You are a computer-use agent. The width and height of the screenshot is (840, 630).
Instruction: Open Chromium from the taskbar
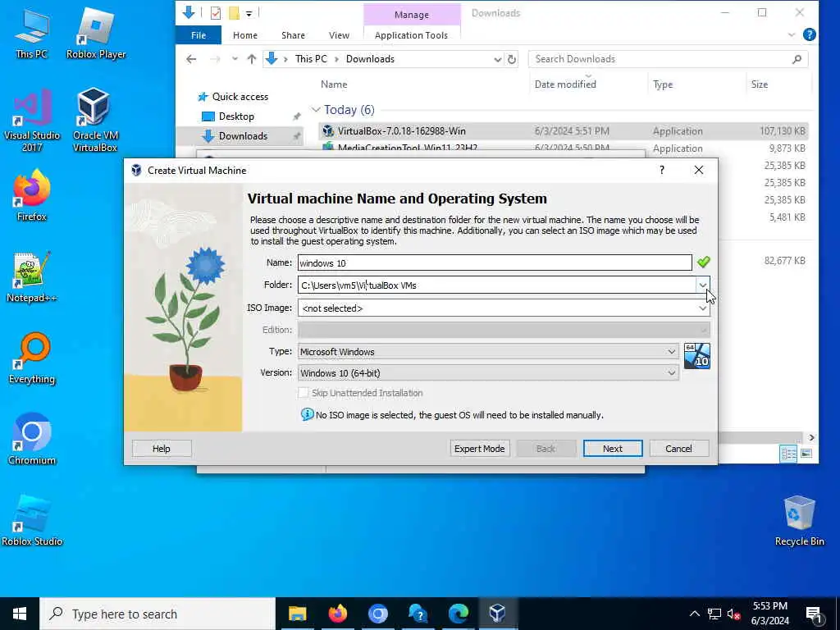(377, 614)
